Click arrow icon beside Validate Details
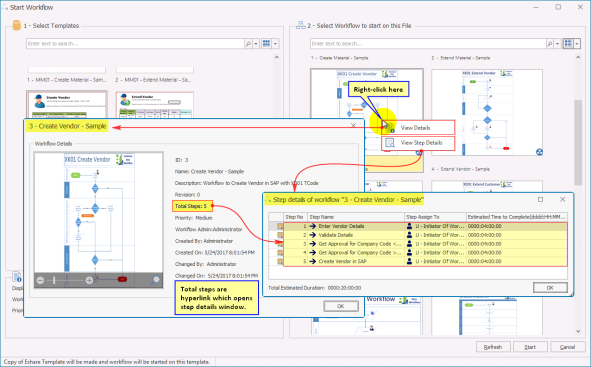Screen dimensions: 591x367 312,235
